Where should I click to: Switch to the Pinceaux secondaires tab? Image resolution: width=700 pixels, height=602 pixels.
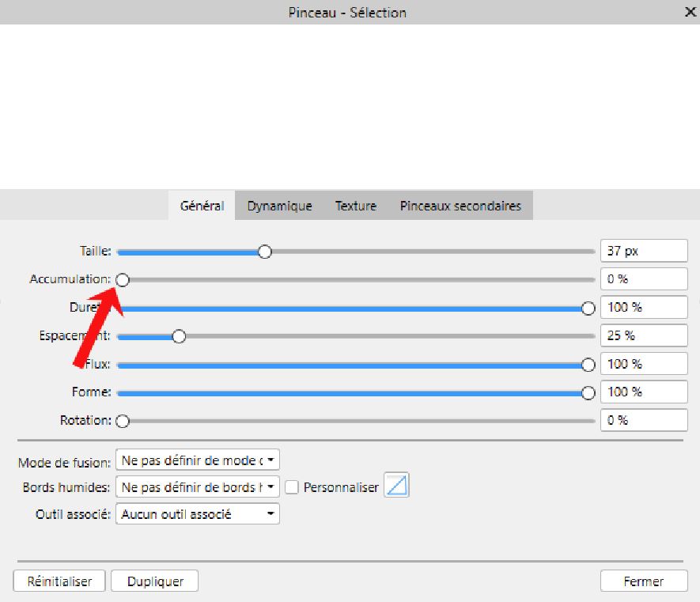tap(460, 206)
